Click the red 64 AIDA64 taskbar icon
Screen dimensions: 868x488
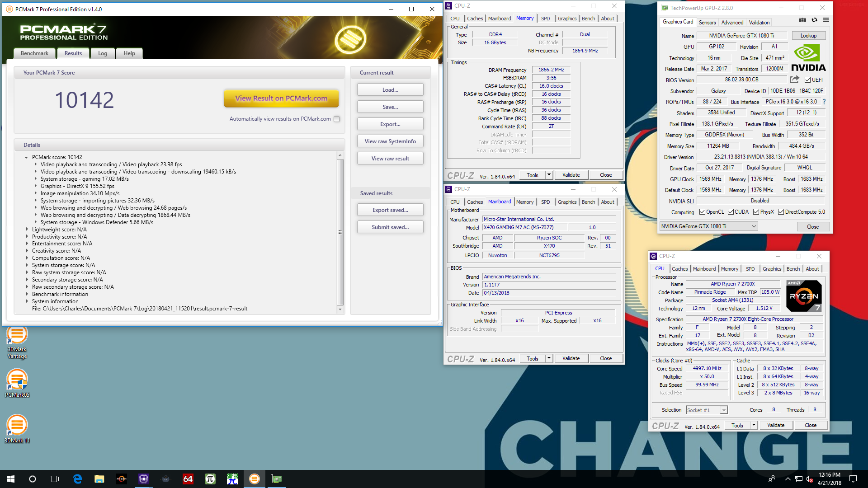click(x=188, y=479)
